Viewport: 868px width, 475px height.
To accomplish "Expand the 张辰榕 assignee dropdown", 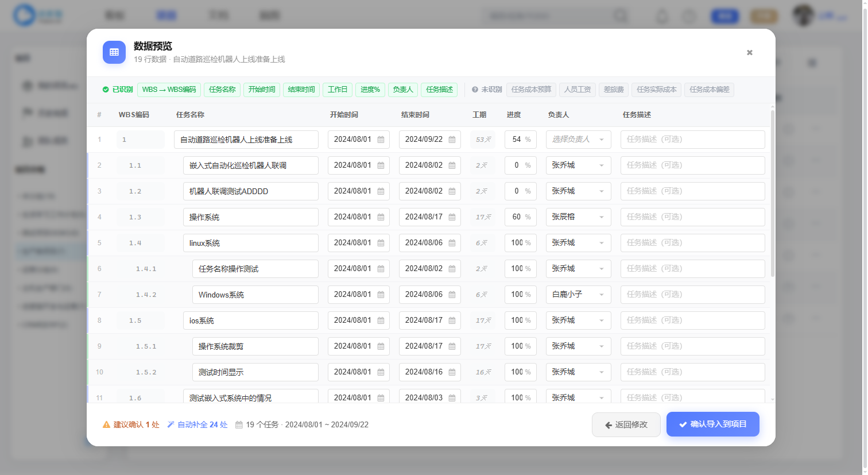I will (578, 217).
